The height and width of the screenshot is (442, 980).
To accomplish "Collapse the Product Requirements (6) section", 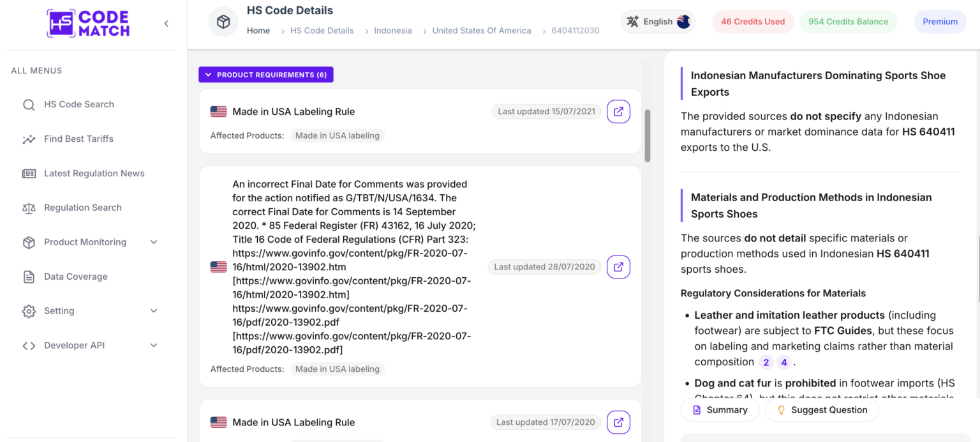I will tap(266, 75).
